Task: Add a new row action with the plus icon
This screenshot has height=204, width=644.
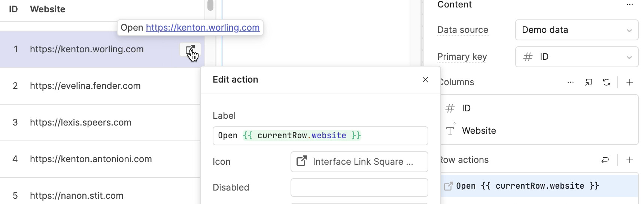Action: 630,160
